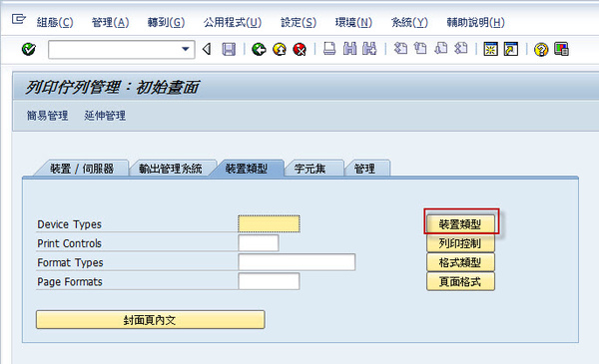The width and height of the screenshot is (599, 364).
Task: Click the First Page icon
Action: pos(400,49)
